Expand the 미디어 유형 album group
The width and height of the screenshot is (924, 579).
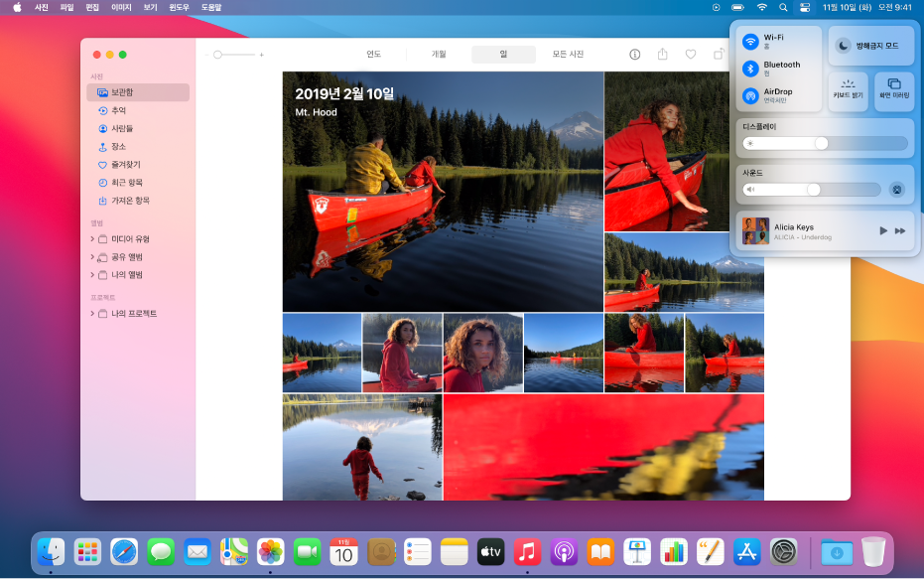coord(92,239)
